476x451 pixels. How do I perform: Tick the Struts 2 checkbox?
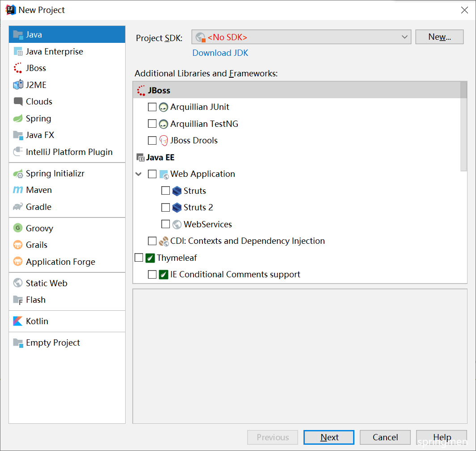(165, 208)
